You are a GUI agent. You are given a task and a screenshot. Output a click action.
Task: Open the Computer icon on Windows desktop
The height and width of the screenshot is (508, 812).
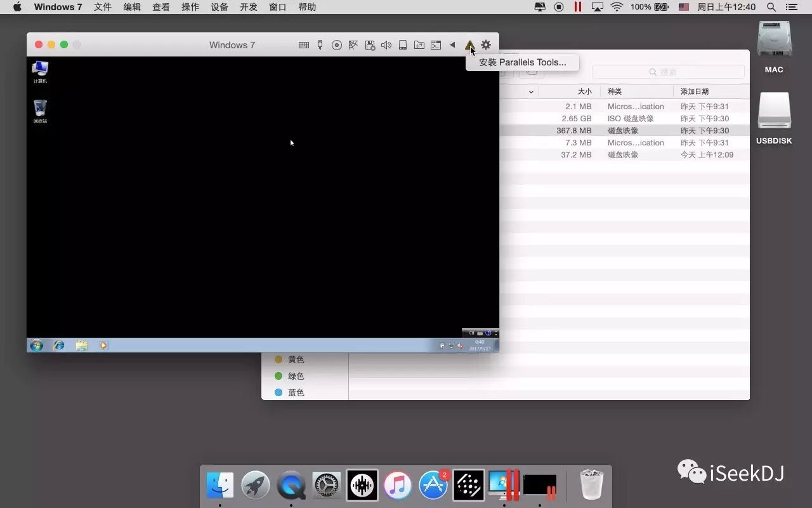tap(40, 72)
